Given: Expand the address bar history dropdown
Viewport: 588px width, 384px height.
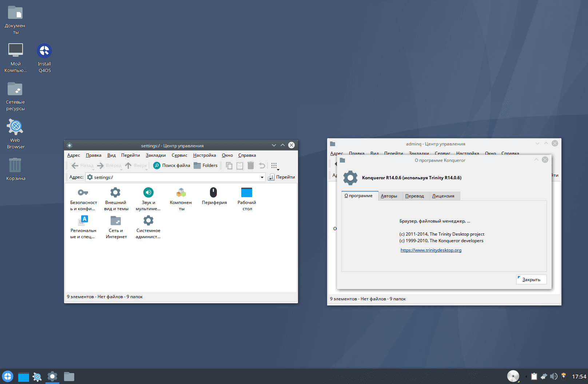Looking at the screenshot, I should click(262, 177).
